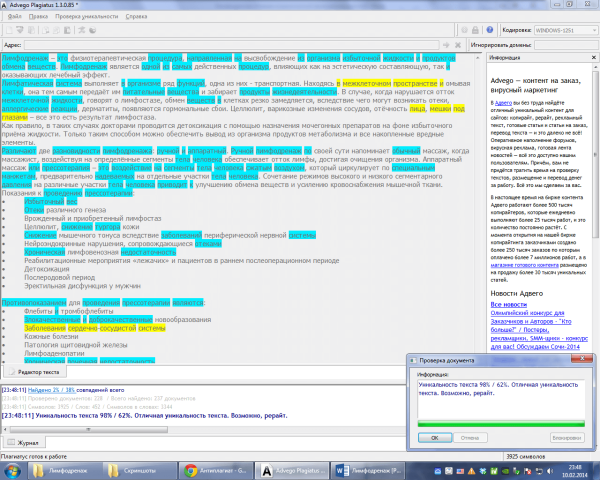This screenshot has height=480, width=600.
Task: Click the yellow highlighted 'Заболевания сердечно-сосудистой системы'
Action: point(95,328)
